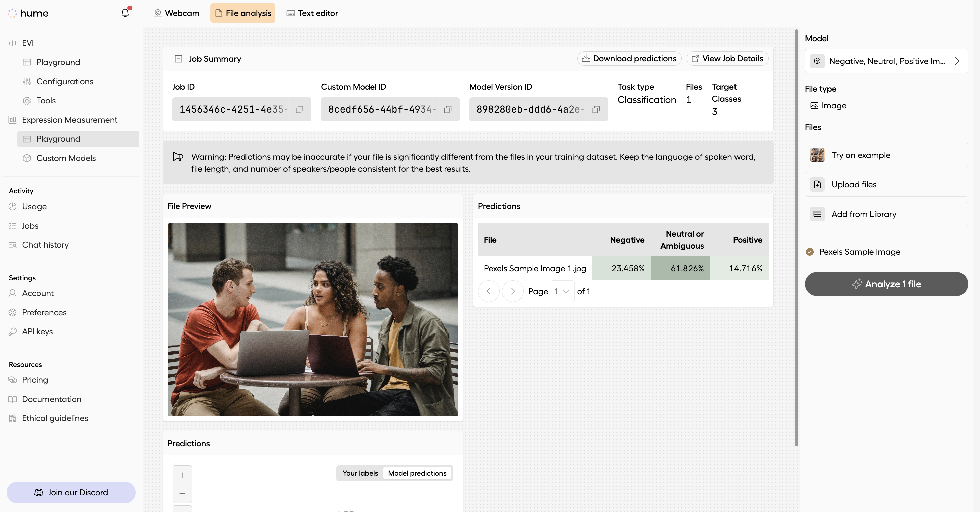Switch to the Text editor tab
This screenshot has height=512, width=980.
[x=312, y=13]
